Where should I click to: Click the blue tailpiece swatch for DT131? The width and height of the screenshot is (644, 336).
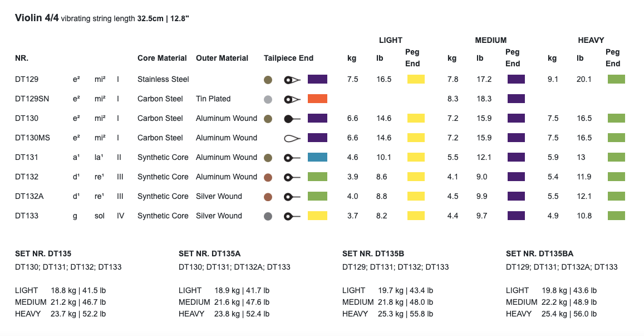[x=317, y=157]
